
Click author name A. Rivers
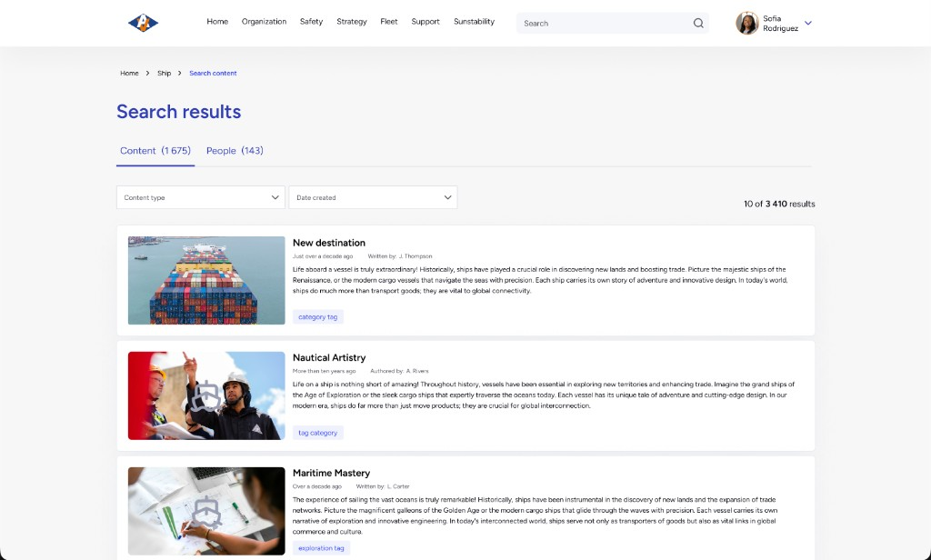tap(417, 371)
